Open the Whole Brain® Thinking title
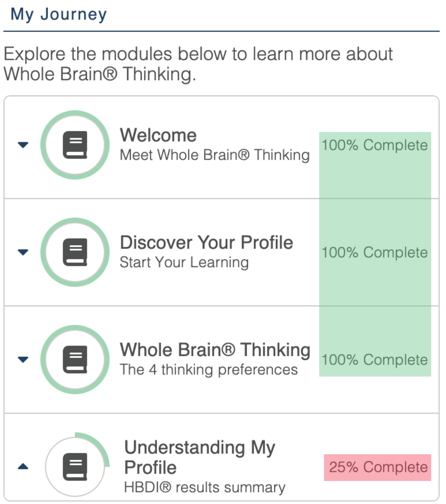The image size is (446, 504). 215,350
